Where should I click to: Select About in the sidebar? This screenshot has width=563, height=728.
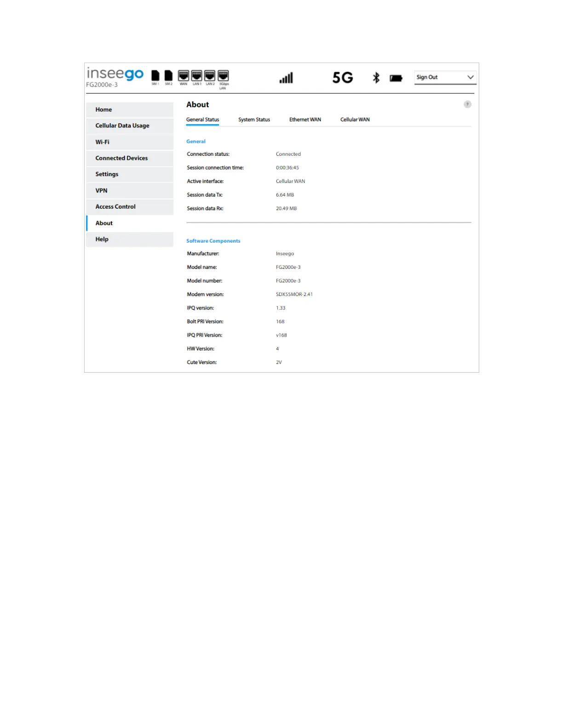[x=130, y=223]
